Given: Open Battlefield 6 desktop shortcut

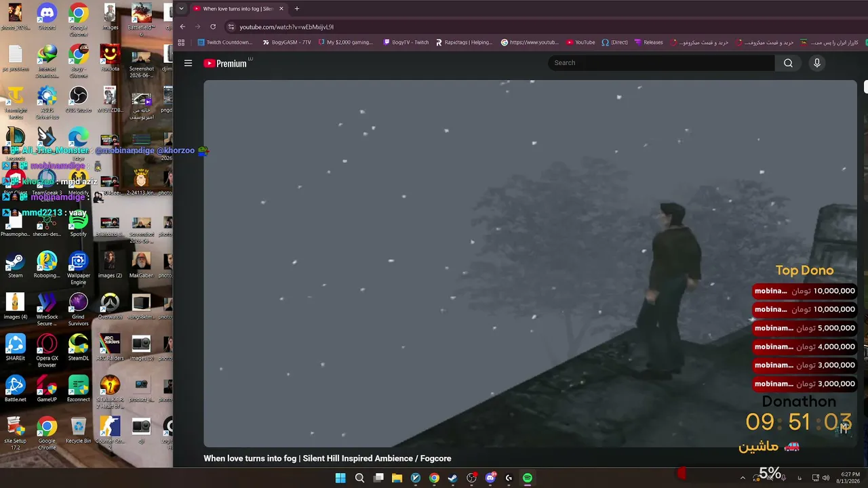Looking at the screenshot, I should [141, 19].
